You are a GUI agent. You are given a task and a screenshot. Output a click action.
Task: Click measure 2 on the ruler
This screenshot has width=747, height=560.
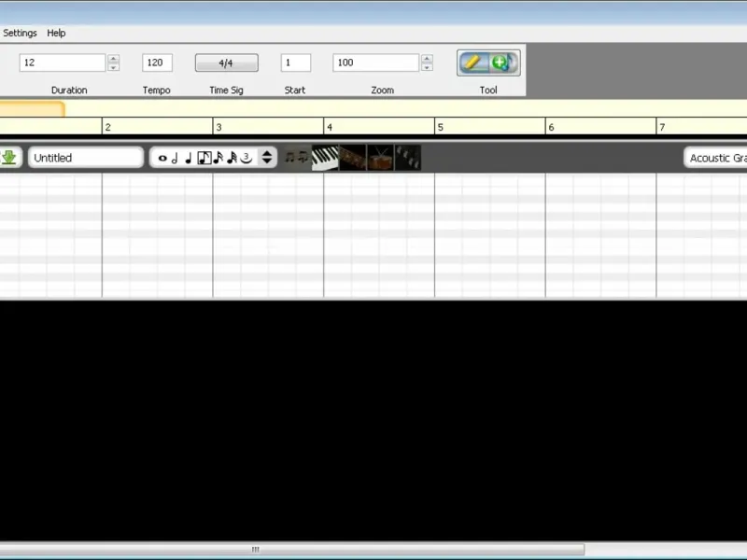point(108,127)
